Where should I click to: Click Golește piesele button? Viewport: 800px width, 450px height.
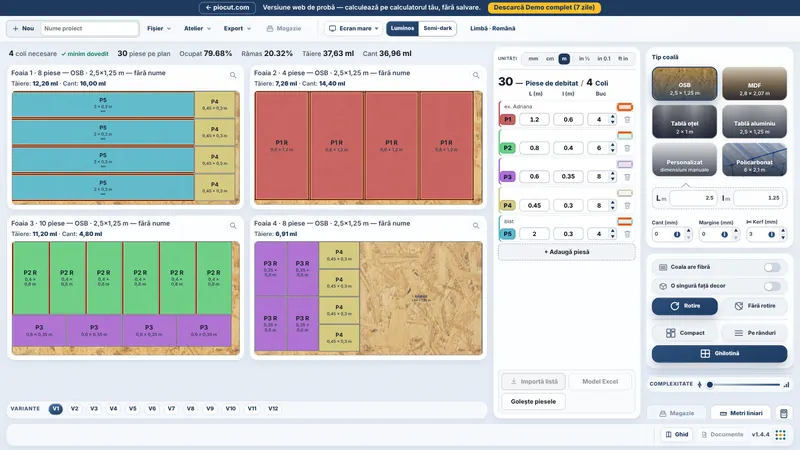[x=534, y=402]
